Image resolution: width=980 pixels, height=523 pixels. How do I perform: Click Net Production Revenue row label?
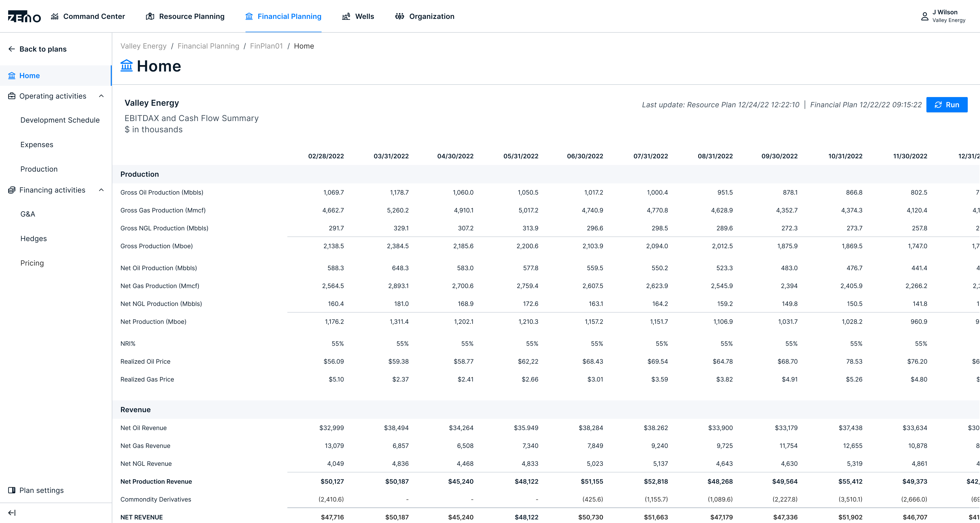pyautogui.click(x=156, y=482)
